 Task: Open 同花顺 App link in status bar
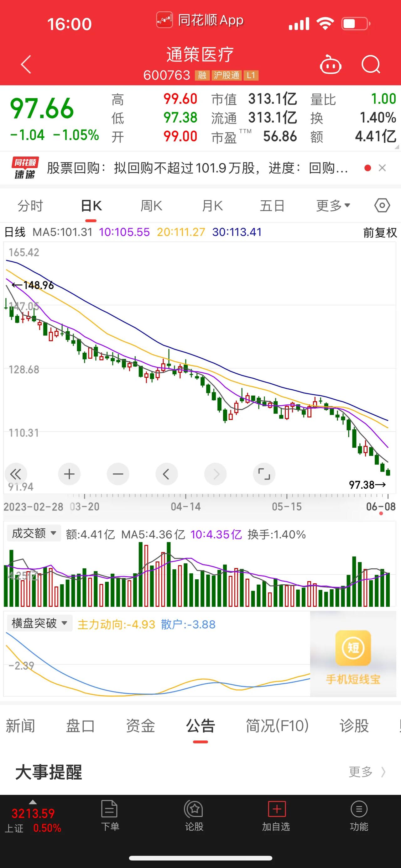click(x=200, y=20)
